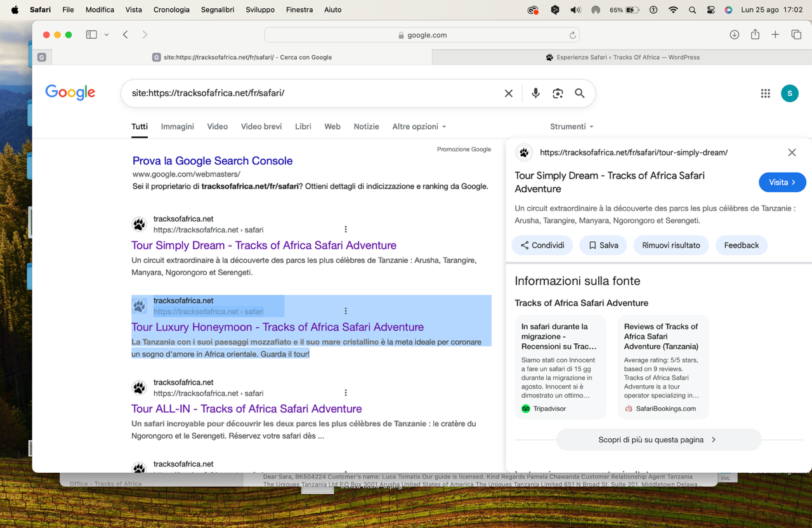Open a new tab with plus

coord(775,35)
